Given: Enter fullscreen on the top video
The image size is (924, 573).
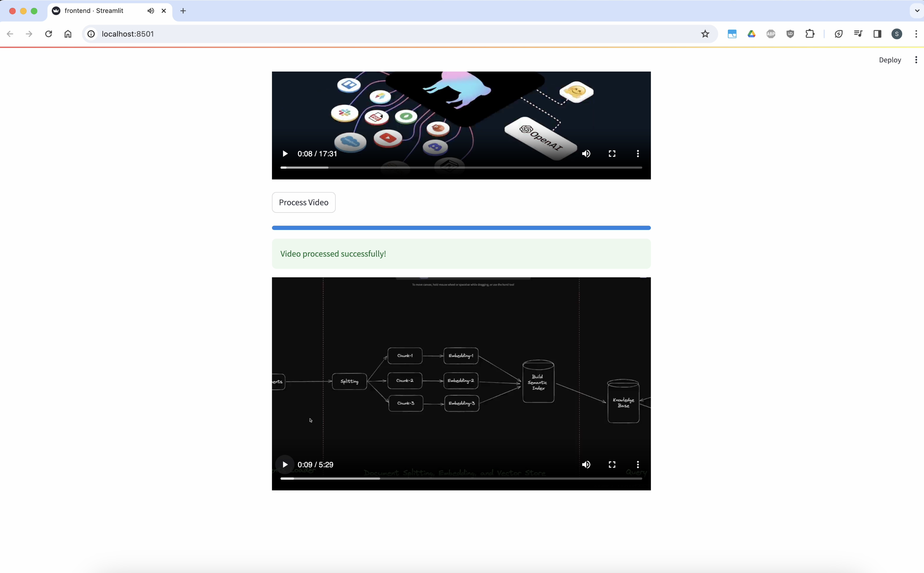Looking at the screenshot, I should (x=612, y=154).
